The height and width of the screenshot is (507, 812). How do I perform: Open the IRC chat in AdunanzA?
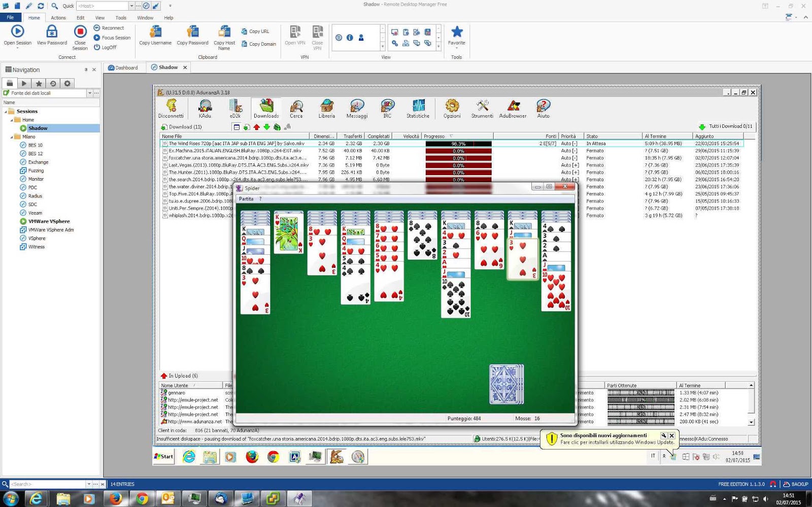point(387,109)
